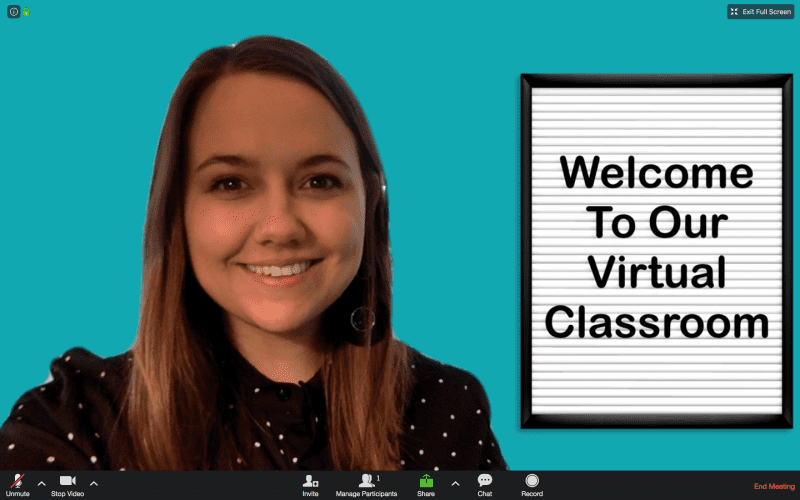Click the green Share screen icon
800x500 pixels.
click(x=426, y=481)
